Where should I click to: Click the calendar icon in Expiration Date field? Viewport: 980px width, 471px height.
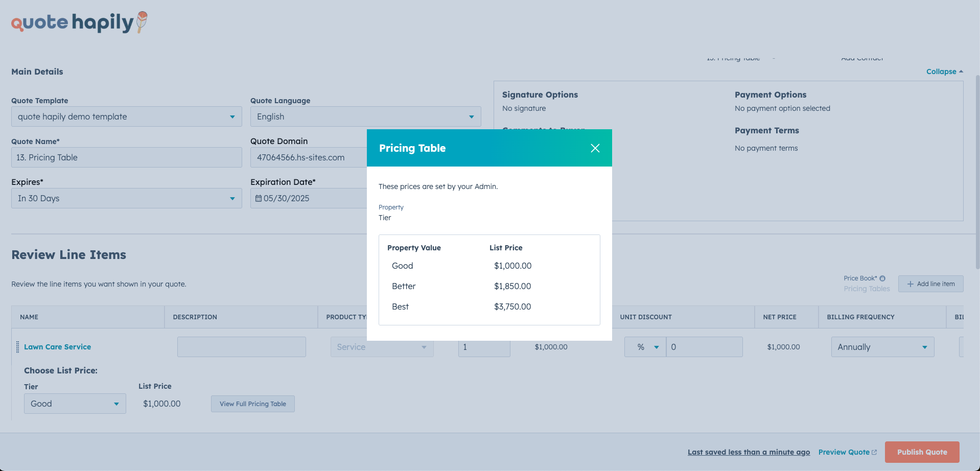click(258, 198)
